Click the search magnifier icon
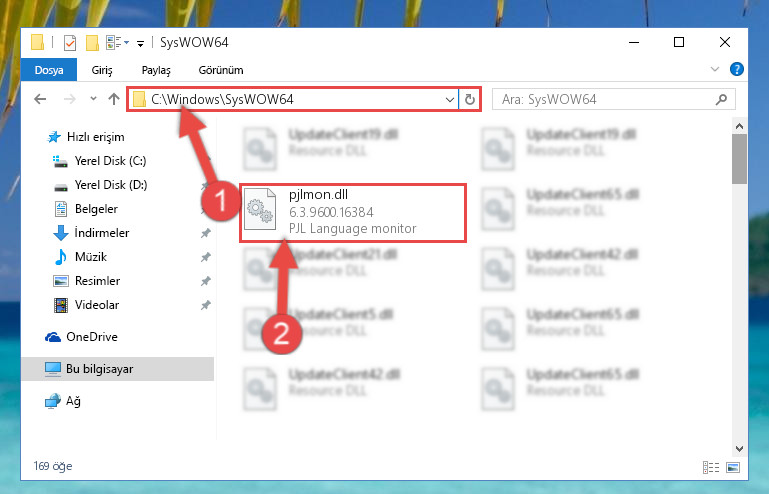The width and height of the screenshot is (769, 494). (x=721, y=100)
